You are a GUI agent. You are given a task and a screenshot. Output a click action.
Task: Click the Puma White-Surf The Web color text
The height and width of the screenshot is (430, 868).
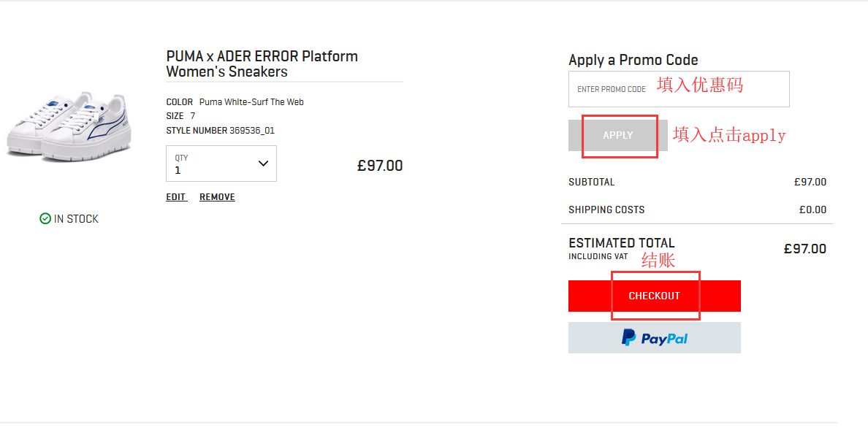coord(251,102)
